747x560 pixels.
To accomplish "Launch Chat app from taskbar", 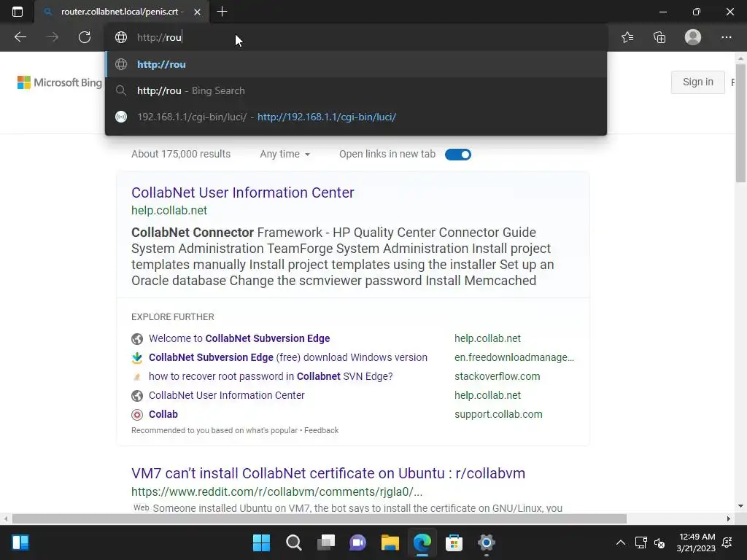I will point(357,542).
